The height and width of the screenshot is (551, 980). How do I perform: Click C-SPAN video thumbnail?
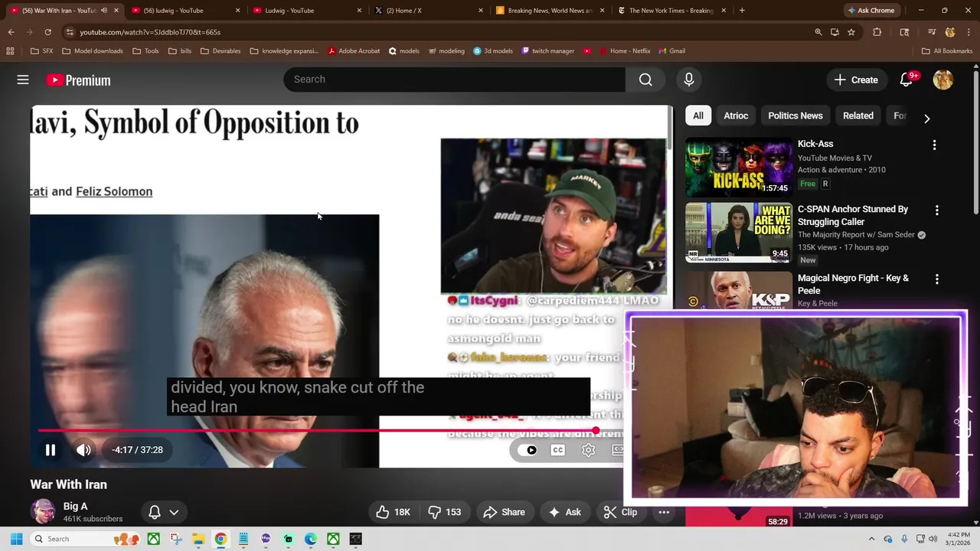point(739,232)
